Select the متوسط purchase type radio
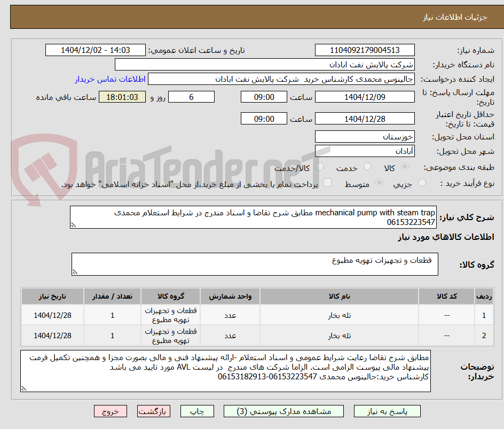This screenshot has height=429, width=504. click(x=379, y=183)
